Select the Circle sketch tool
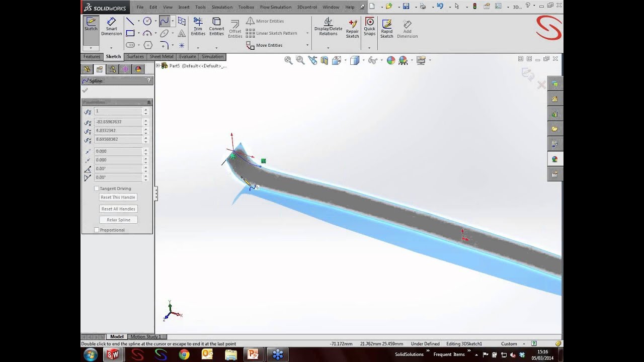This screenshot has width=644, height=362. pyautogui.click(x=147, y=21)
